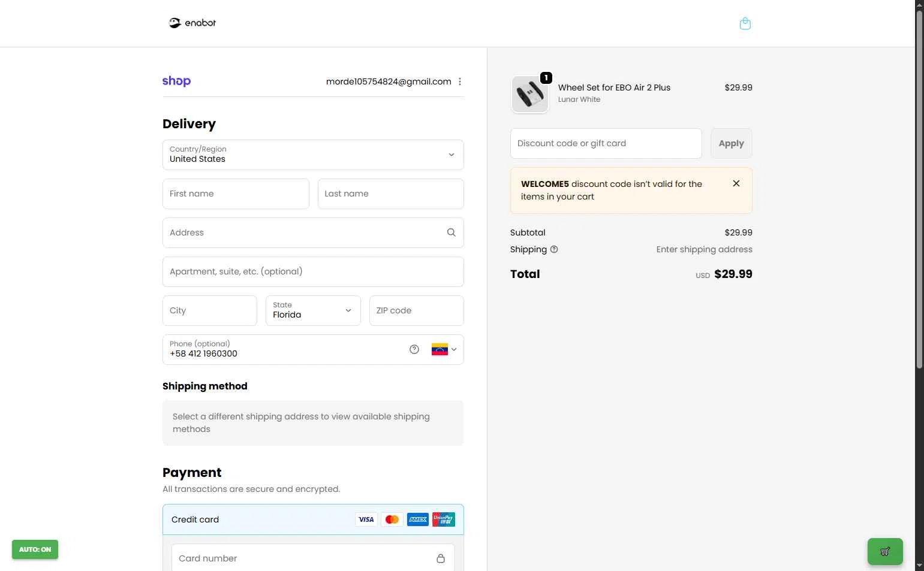
Task: Click the Enter shipping address text
Action: point(704,249)
